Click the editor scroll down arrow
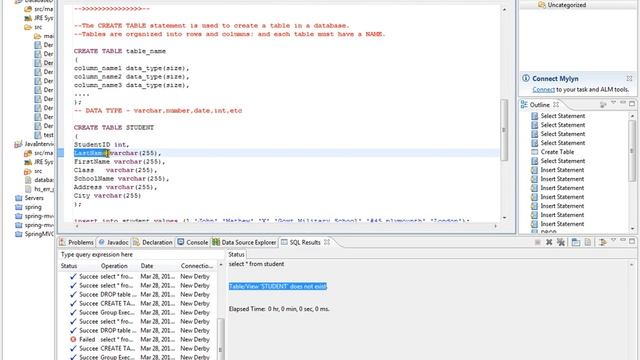 504,218
